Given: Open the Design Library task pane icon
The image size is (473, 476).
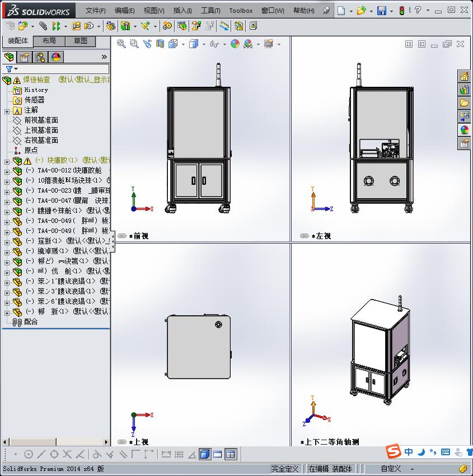Looking at the screenshot, I should [x=464, y=90].
